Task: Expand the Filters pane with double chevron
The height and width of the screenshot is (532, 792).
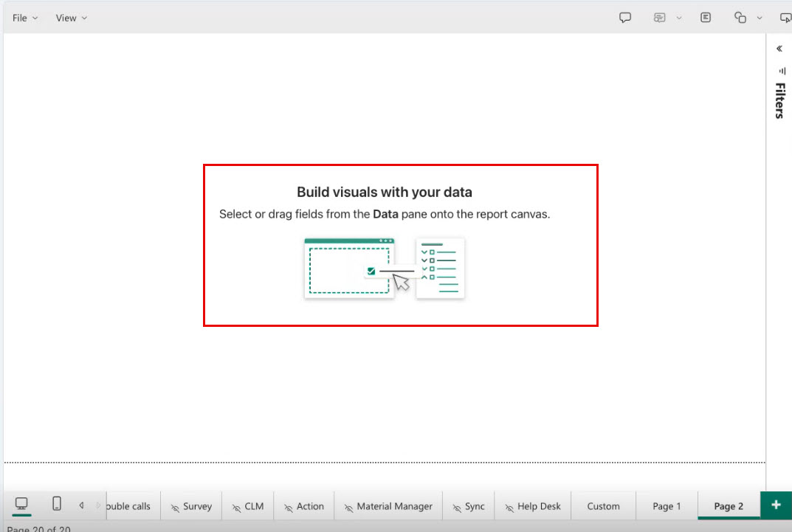Action: click(x=779, y=49)
